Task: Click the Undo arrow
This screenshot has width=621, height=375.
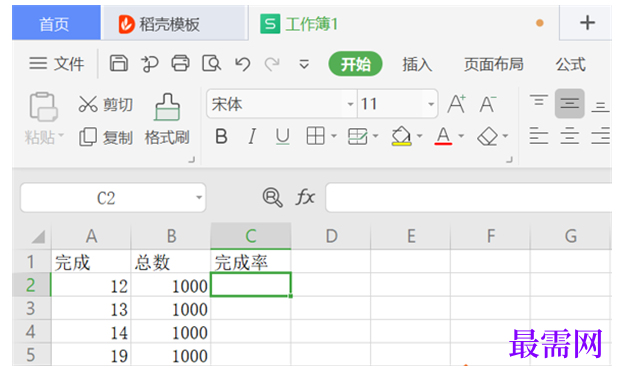Action: [x=242, y=63]
